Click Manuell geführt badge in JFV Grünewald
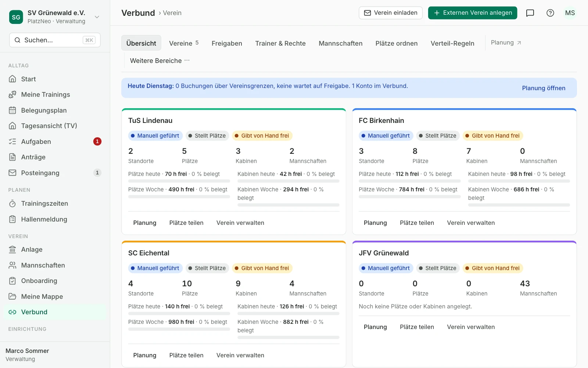This screenshot has width=588, height=368. pyautogui.click(x=386, y=268)
